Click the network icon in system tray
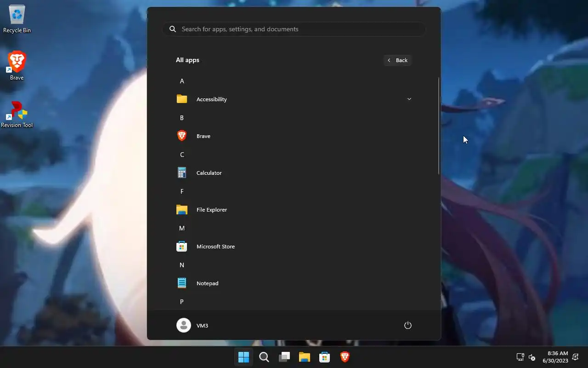 520,357
